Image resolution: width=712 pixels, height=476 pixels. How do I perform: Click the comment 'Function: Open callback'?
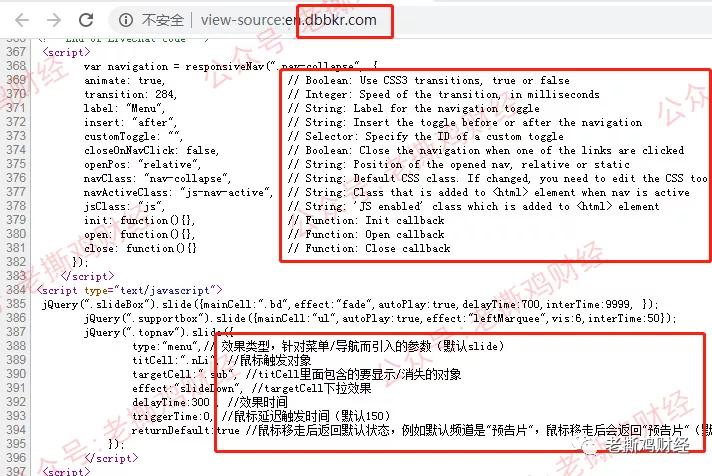click(366, 235)
